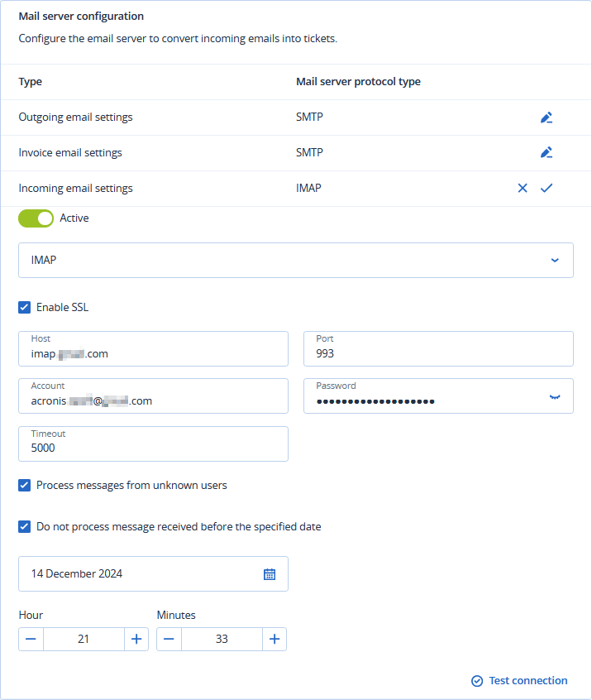This screenshot has width=592, height=700.
Task: Open the calendar date picker icon
Action: pyautogui.click(x=270, y=574)
